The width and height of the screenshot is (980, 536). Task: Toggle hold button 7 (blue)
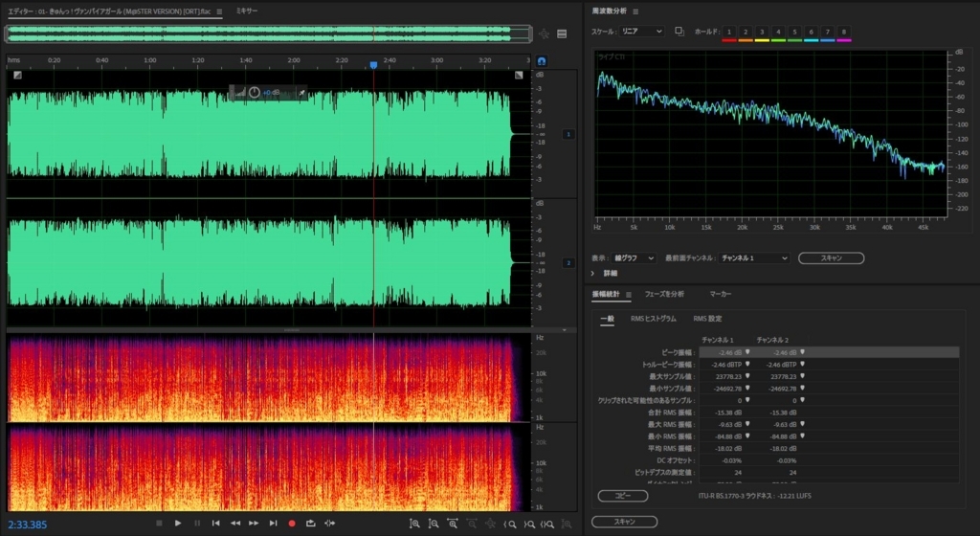tap(828, 32)
